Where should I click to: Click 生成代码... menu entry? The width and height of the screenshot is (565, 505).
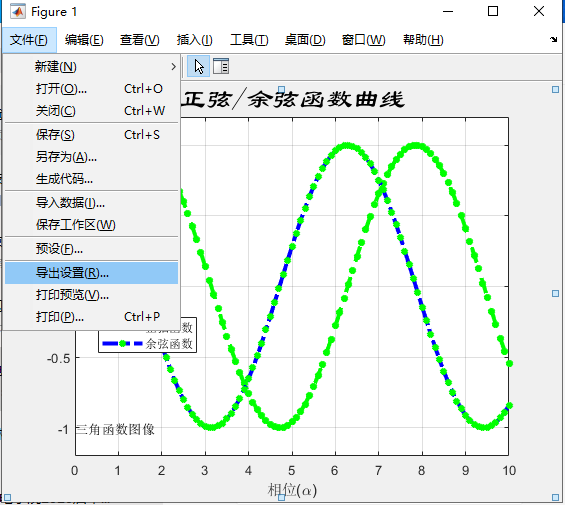[92, 179]
